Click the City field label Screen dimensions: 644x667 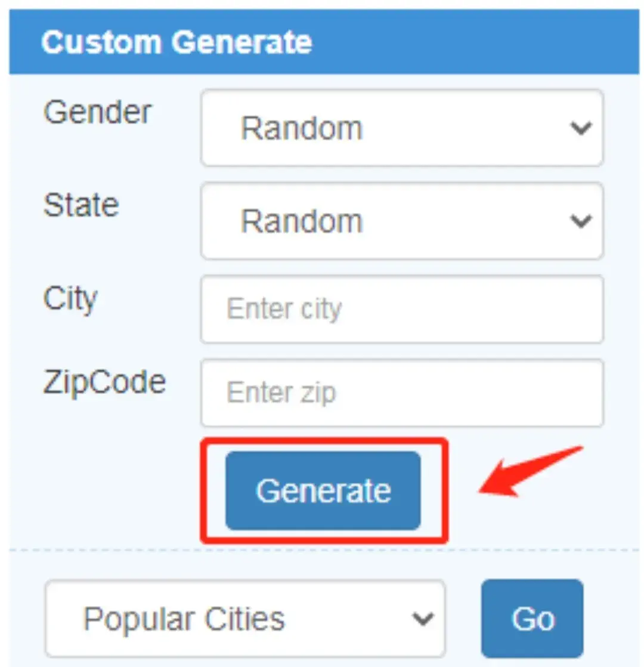(70, 299)
